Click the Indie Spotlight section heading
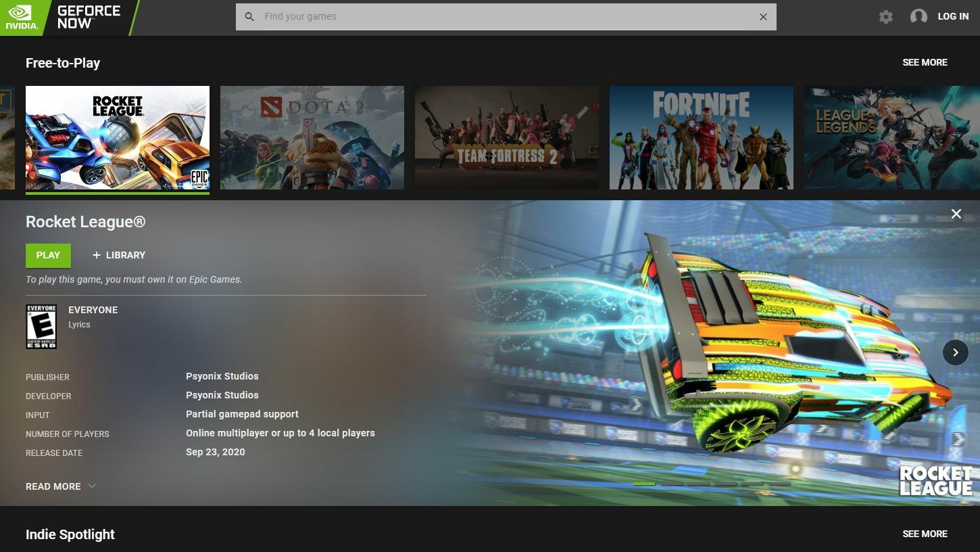 (70, 534)
